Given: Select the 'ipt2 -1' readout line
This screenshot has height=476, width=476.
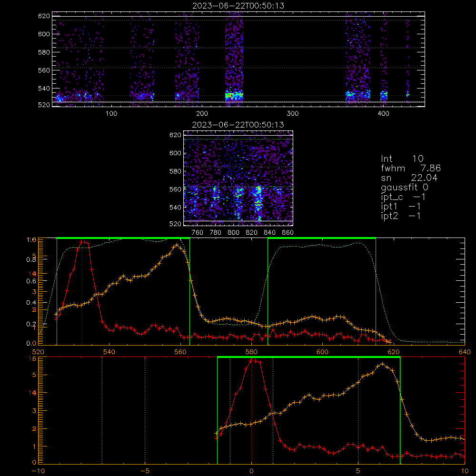Looking at the screenshot, I should (401, 216).
